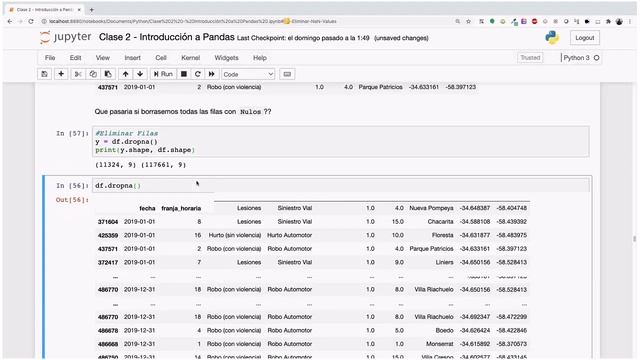The image size is (640, 360).
Task: Click row index 372417
Action: (108, 262)
